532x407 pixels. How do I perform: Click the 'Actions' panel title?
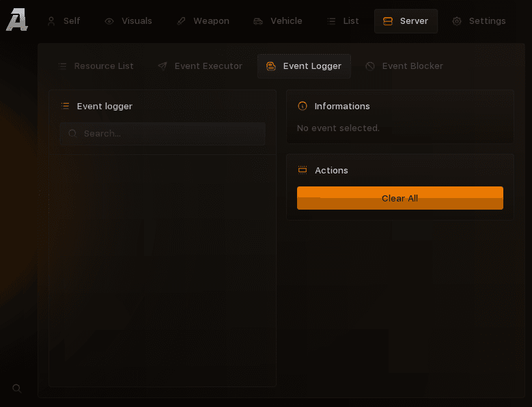pos(331,170)
